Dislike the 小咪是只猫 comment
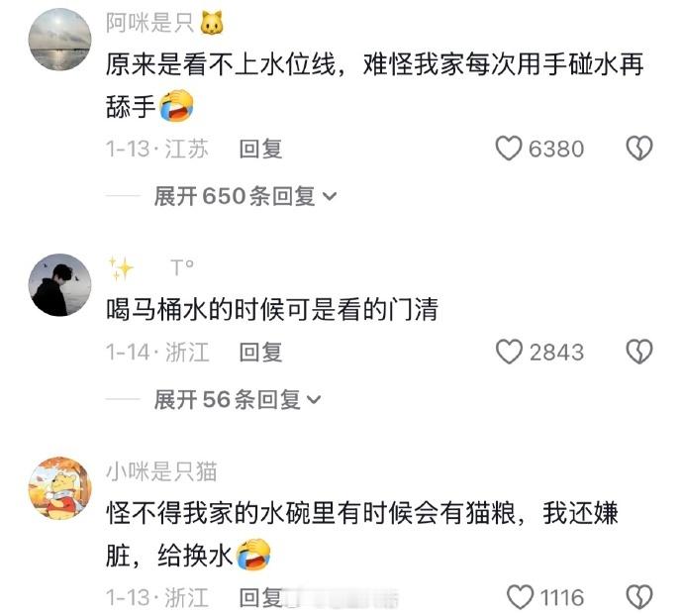This screenshot has height=616, width=683. [639, 597]
